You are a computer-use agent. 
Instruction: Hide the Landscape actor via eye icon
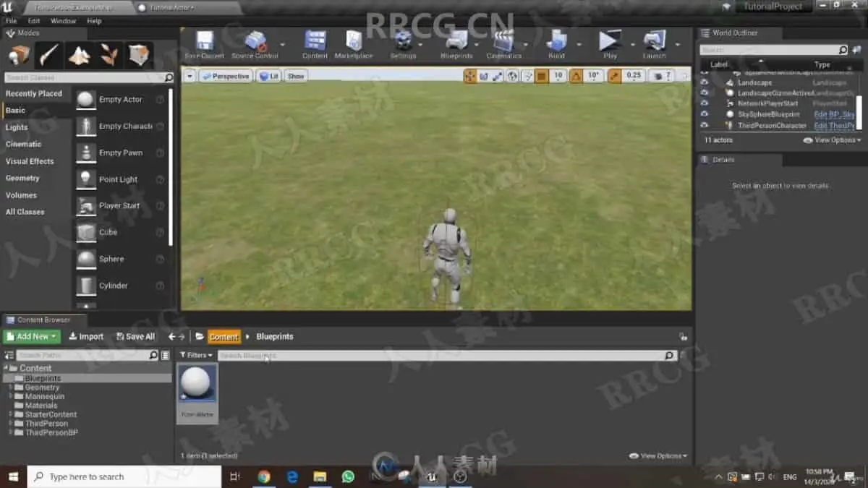[x=705, y=82]
